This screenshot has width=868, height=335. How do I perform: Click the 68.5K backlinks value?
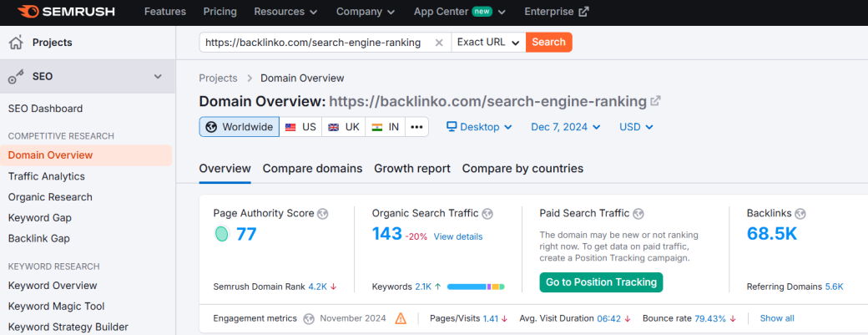[x=772, y=234]
